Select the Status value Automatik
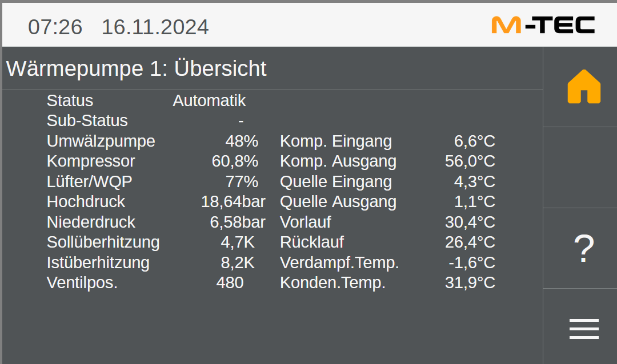 [x=209, y=101]
